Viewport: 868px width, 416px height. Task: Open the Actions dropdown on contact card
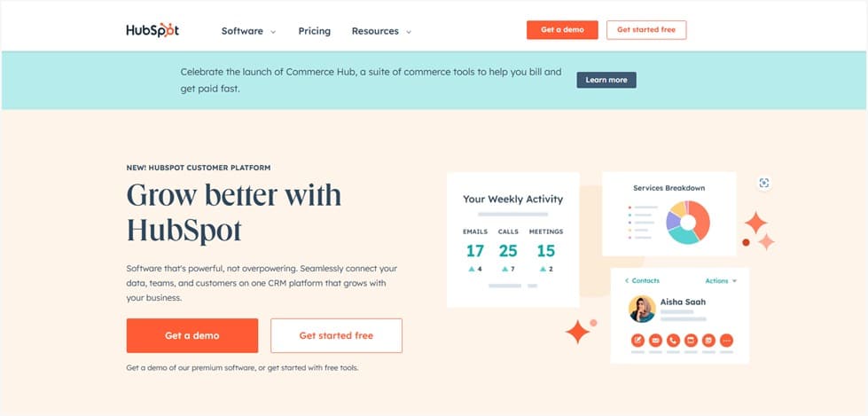[721, 281]
